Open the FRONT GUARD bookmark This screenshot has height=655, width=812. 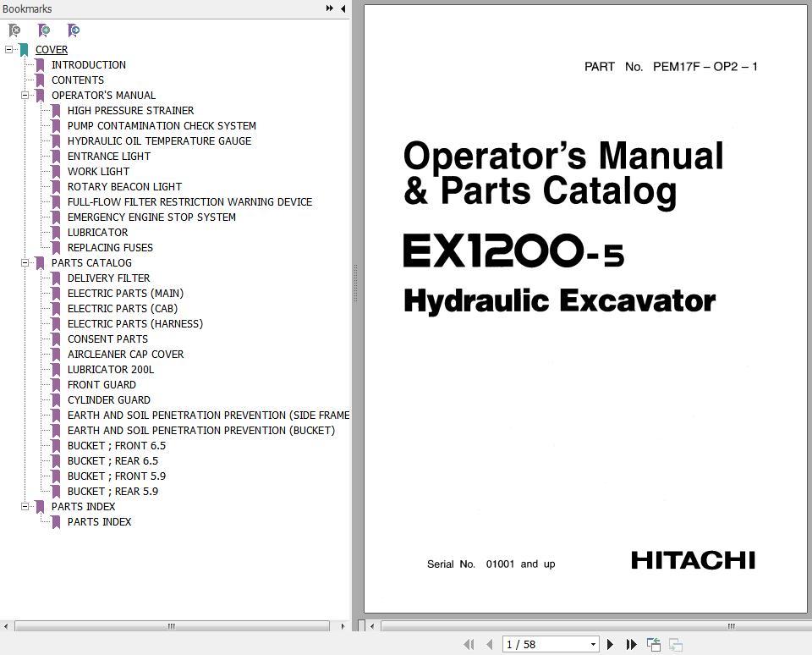[102, 384]
